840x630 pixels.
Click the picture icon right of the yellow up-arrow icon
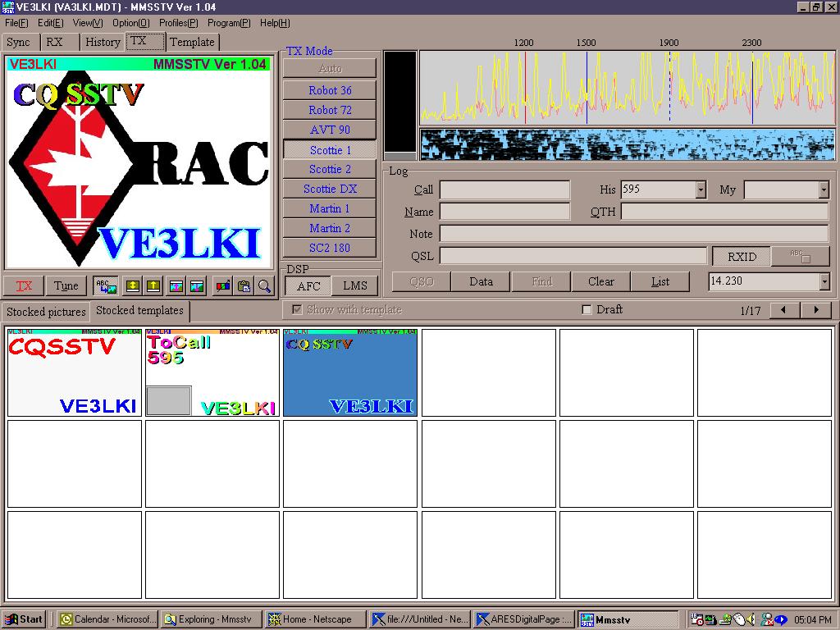click(176, 286)
